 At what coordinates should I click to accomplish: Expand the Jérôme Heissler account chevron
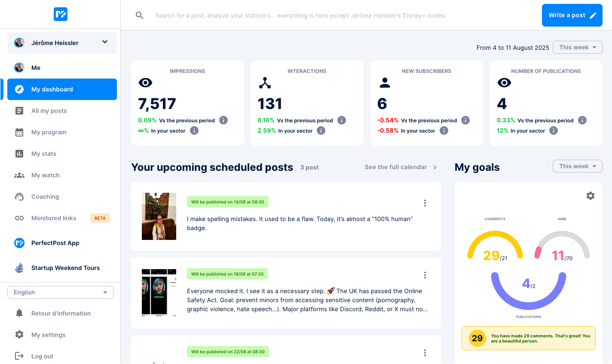point(104,42)
